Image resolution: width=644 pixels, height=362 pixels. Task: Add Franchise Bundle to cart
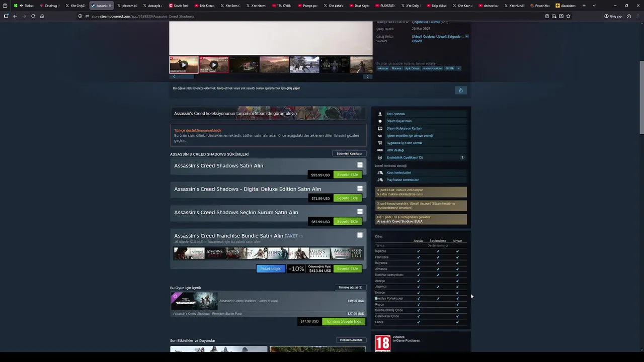pos(347,269)
